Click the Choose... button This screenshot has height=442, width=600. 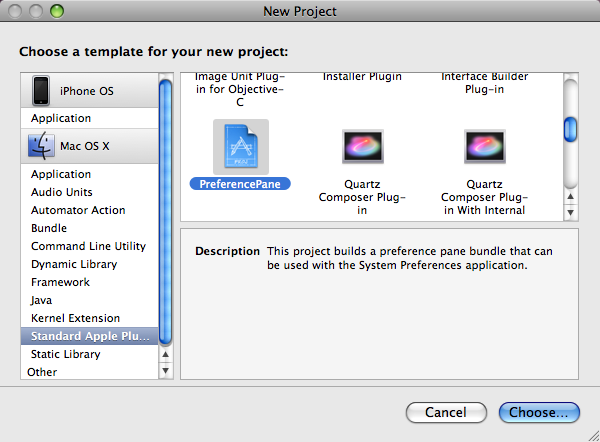[539, 412]
